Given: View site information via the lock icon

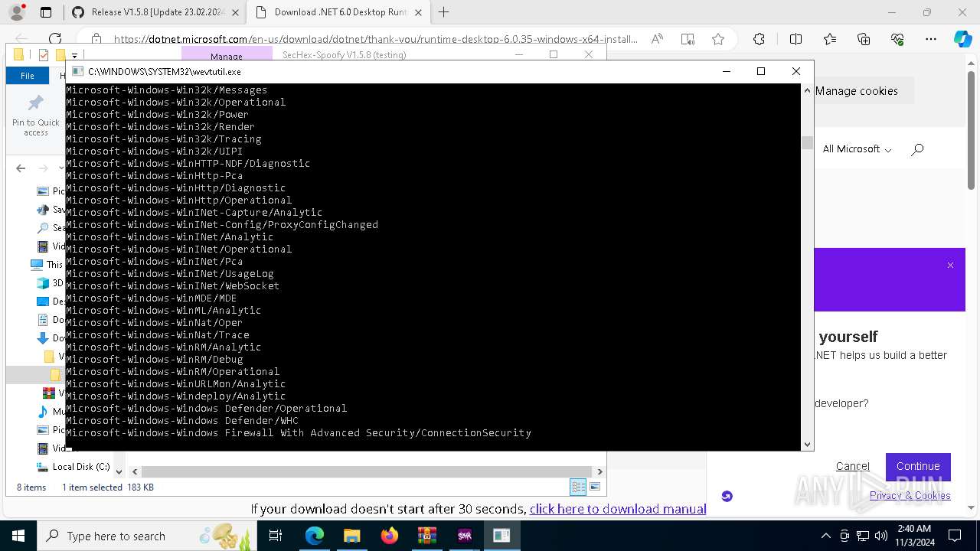Looking at the screenshot, I should (x=96, y=39).
